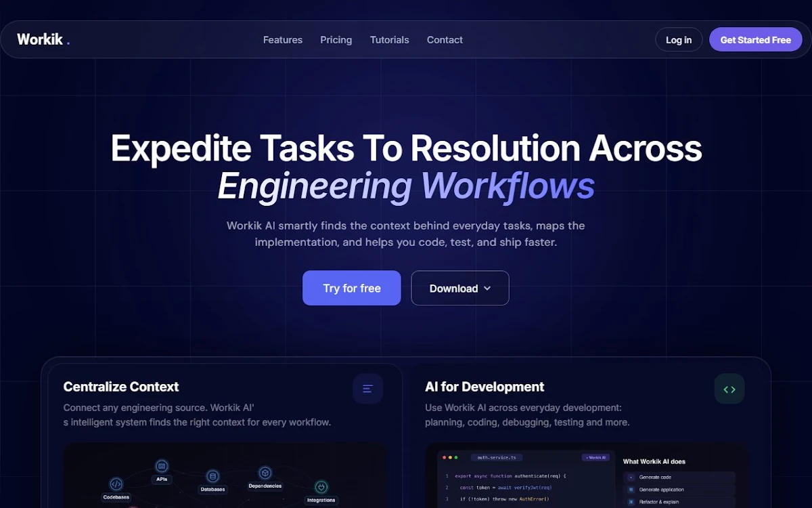Open the Features menu item
The height and width of the screenshot is (508, 812).
(x=283, y=40)
